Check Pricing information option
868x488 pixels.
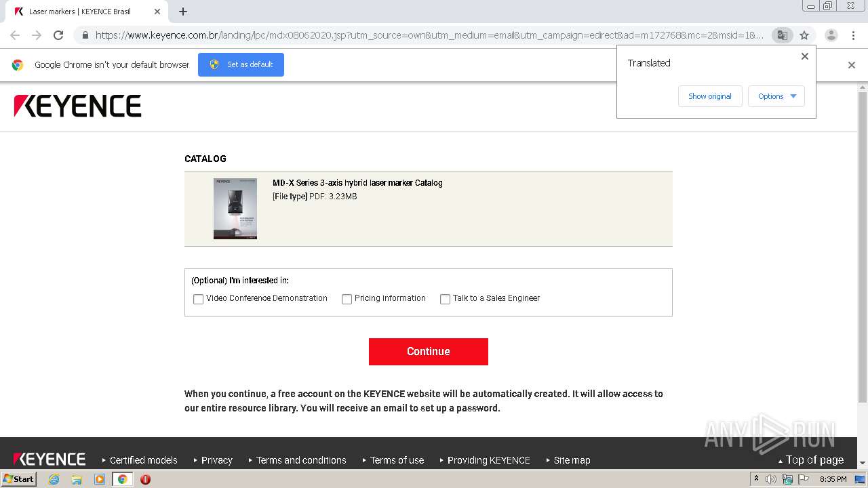pos(347,299)
